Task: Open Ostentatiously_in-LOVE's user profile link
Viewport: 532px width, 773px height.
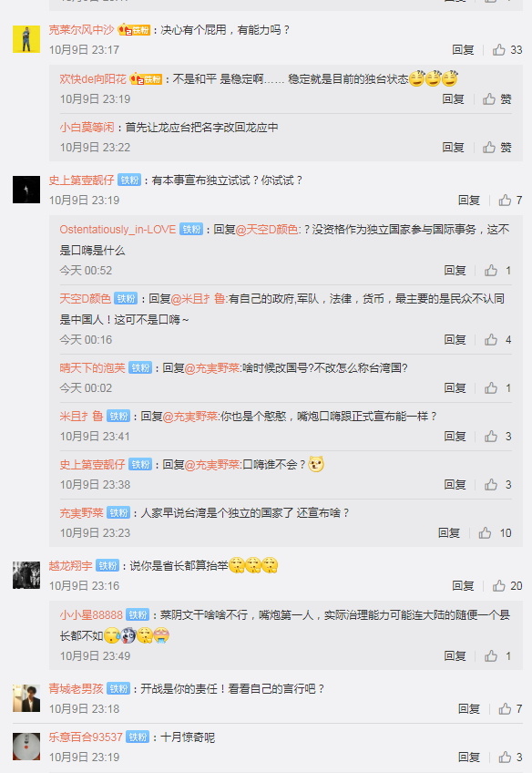Action: [x=118, y=230]
